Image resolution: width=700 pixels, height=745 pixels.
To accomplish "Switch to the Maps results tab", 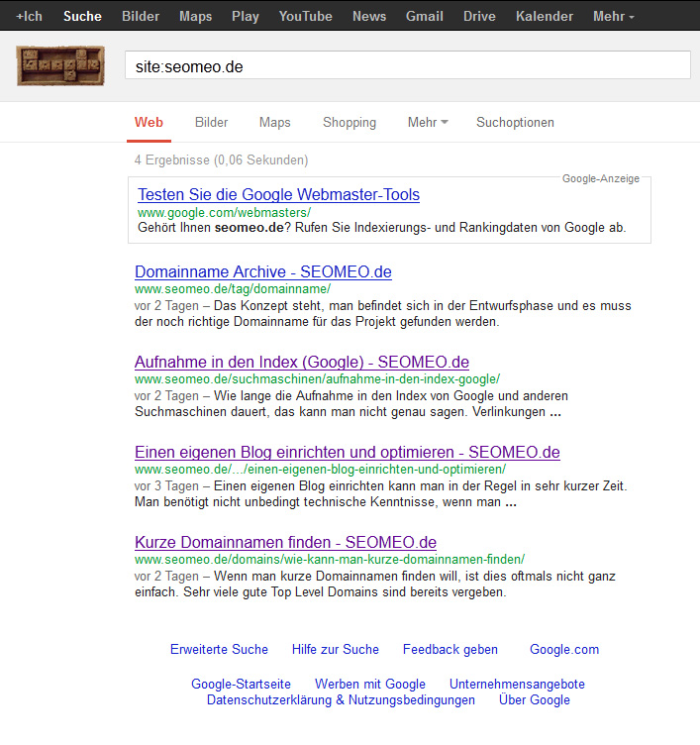I will [275, 123].
